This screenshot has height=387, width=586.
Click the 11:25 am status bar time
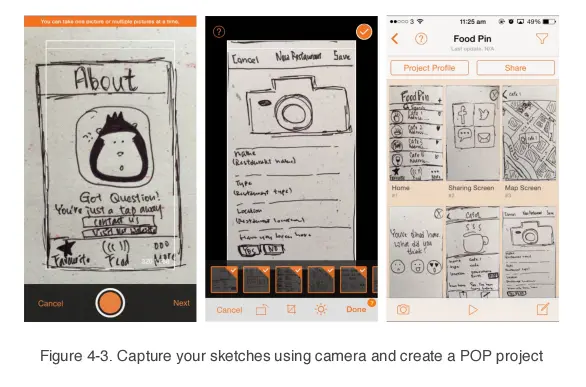pos(473,22)
